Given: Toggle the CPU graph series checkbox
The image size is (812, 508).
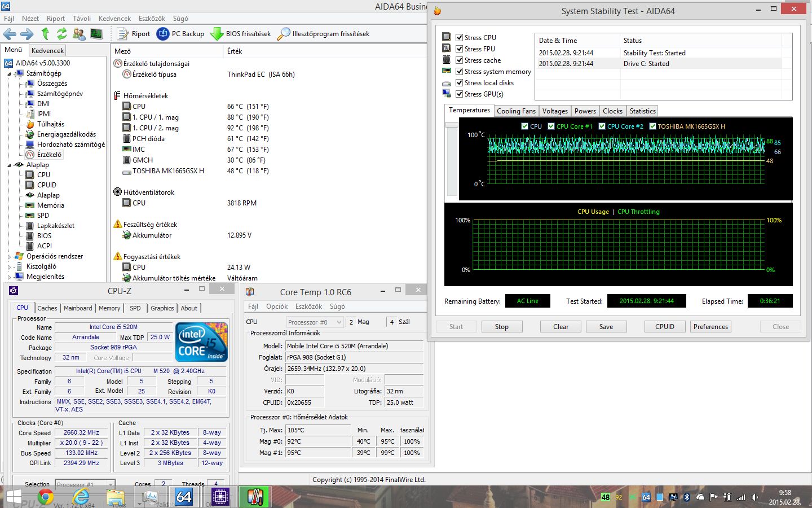Looking at the screenshot, I should [525, 126].
